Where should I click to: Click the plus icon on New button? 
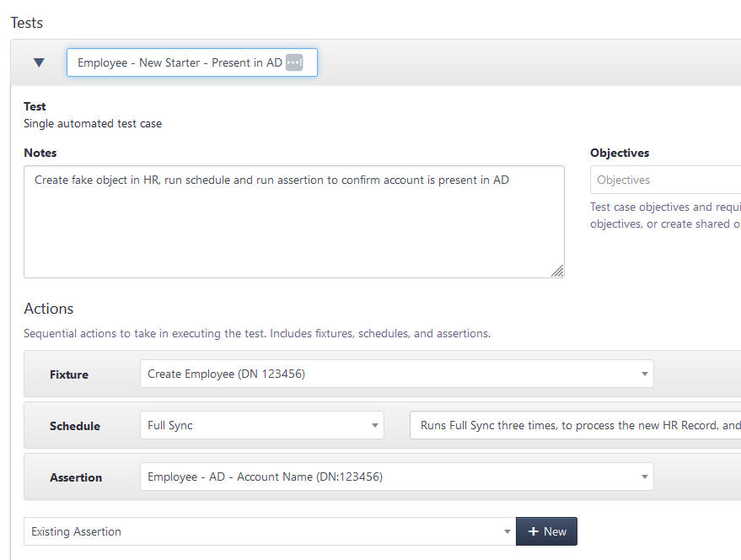tap(534, 531)
